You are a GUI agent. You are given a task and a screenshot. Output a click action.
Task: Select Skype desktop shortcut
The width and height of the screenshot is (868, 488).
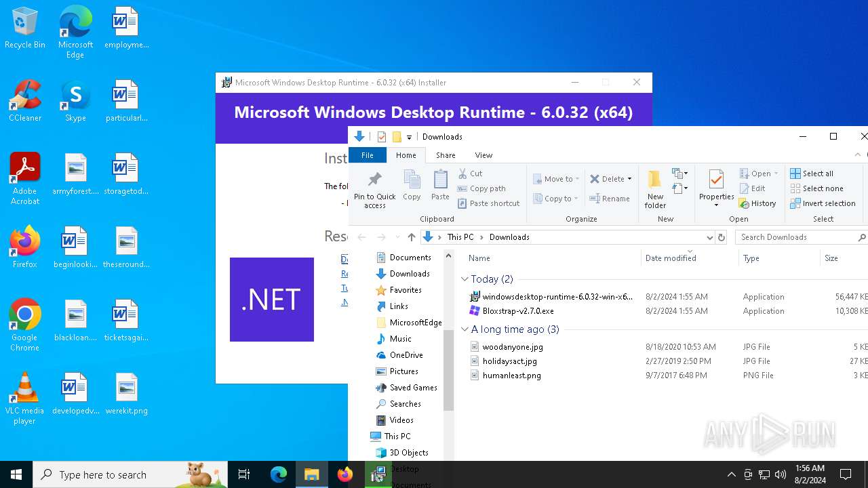pyautogui.click(x=75, y=101)
